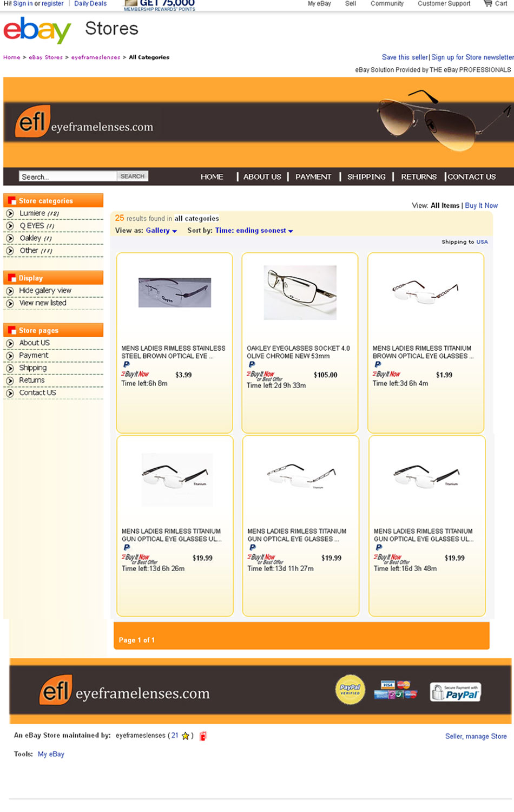Open the Oakley Socket 4.0 thumbnail

(300, 292)
